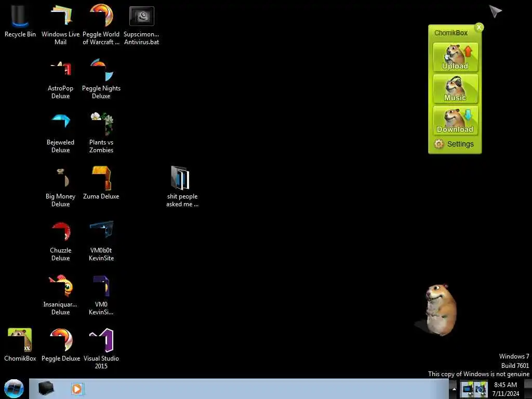Select the Recycle Bin desktop icon

pos(20,20)
